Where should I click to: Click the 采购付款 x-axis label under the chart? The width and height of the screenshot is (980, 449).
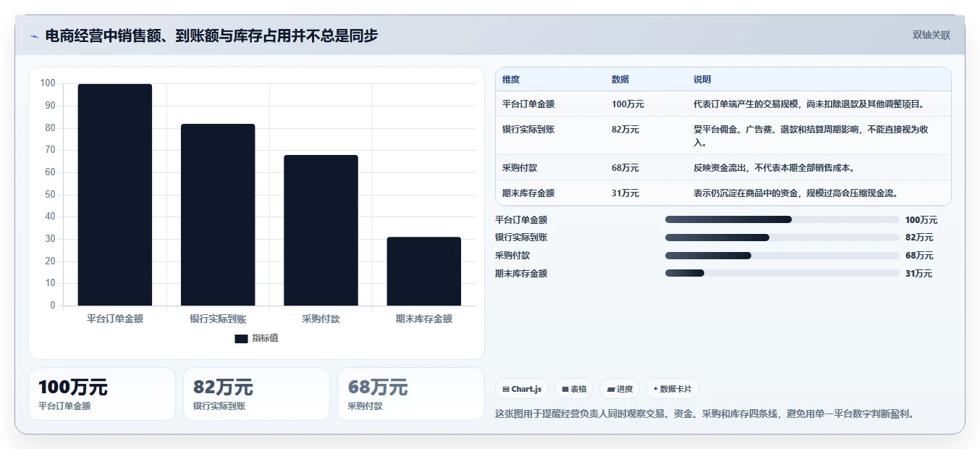coord(321,319)
